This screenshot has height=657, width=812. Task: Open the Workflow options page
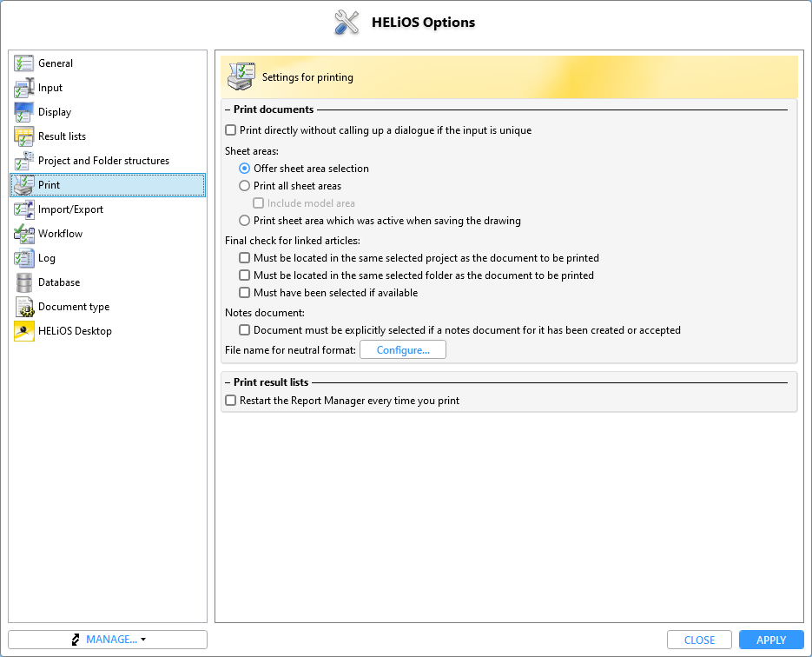pos(108,234)
